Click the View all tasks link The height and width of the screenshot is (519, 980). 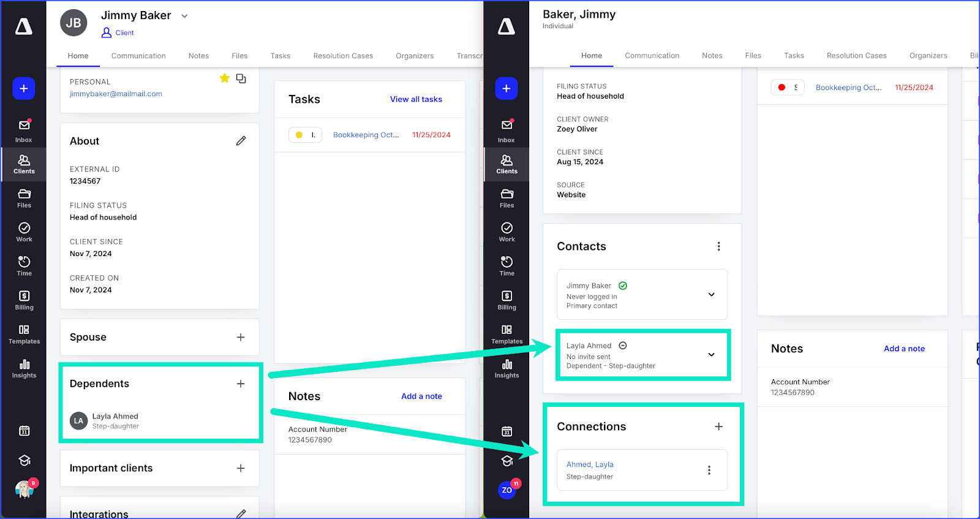pos(416,99)
